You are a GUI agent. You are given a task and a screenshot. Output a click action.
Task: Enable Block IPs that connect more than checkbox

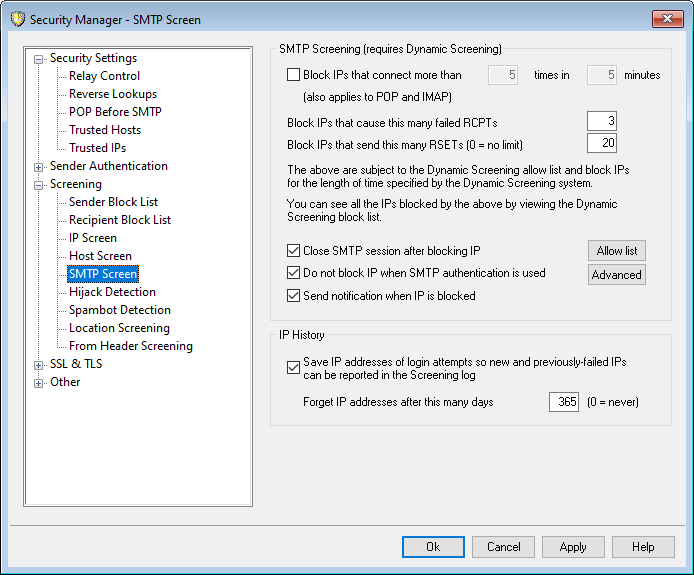coord(293,75)
